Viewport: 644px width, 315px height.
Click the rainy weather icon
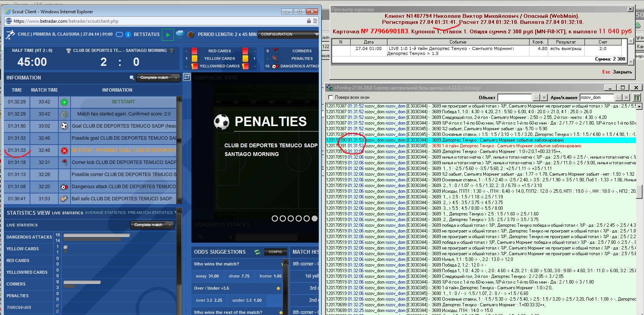180,34
